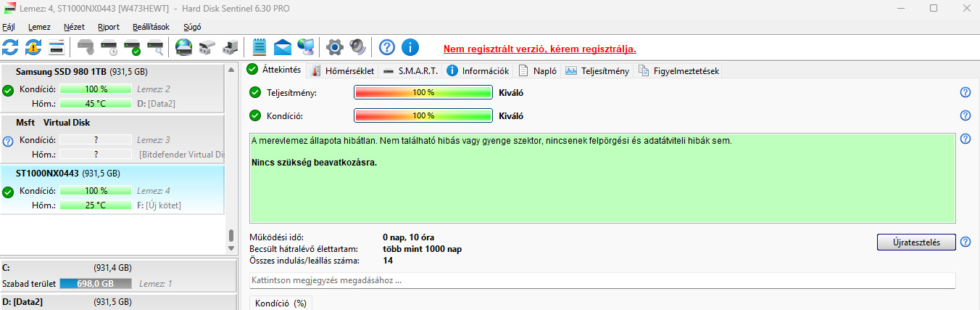Switch to the Figyelmeztetések tab
Viewport: 980px width, 310px height.
678,70
